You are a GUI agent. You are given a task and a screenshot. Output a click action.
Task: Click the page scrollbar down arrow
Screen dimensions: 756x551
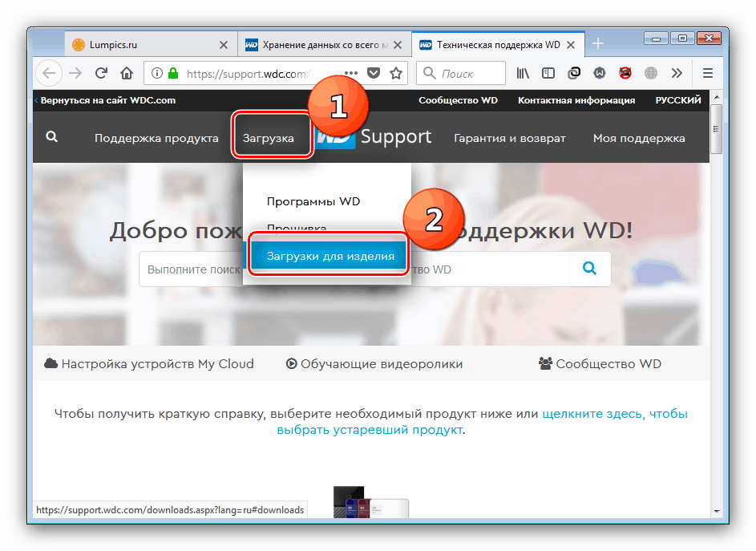tap(717, 511)
